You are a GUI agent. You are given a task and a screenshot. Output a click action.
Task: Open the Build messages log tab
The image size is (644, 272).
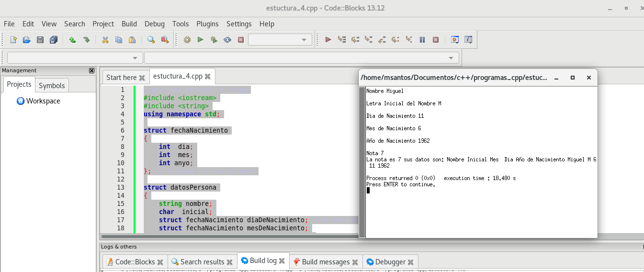(x=326, y=262)
